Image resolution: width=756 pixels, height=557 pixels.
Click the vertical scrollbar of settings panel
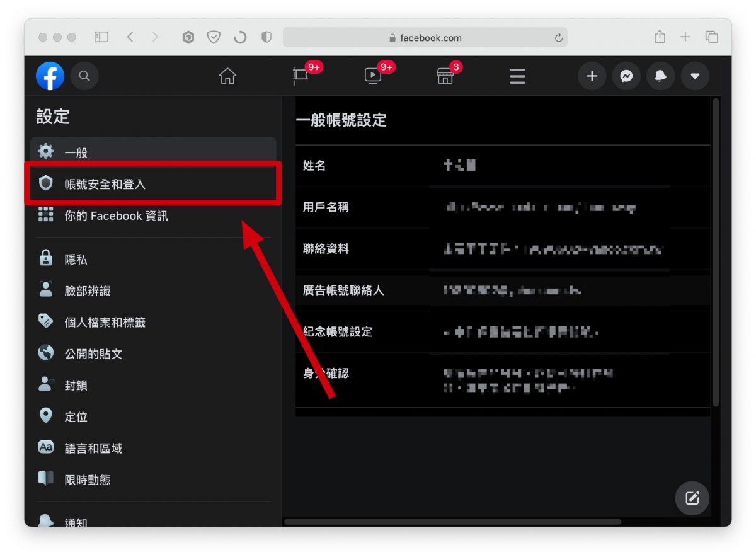[715, 252]
